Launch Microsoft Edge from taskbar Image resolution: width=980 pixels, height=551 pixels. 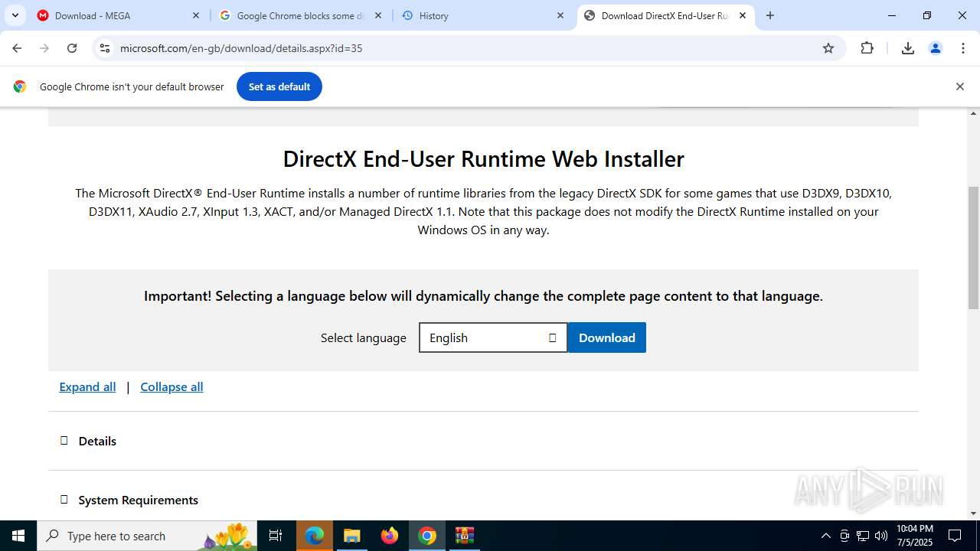[x=315, y=536]
